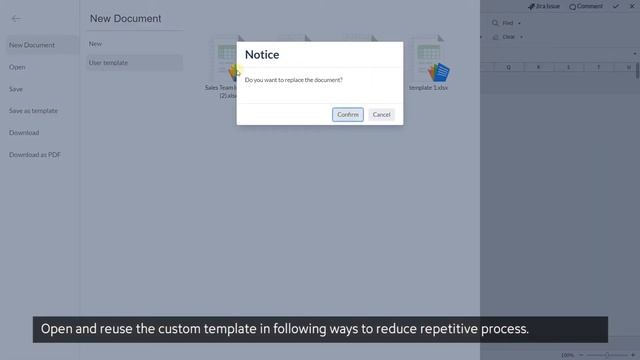The image size is (640, 360).
Task: Click the vertical scrollbar of the spreadsheet
Action: tap(637, 70)
